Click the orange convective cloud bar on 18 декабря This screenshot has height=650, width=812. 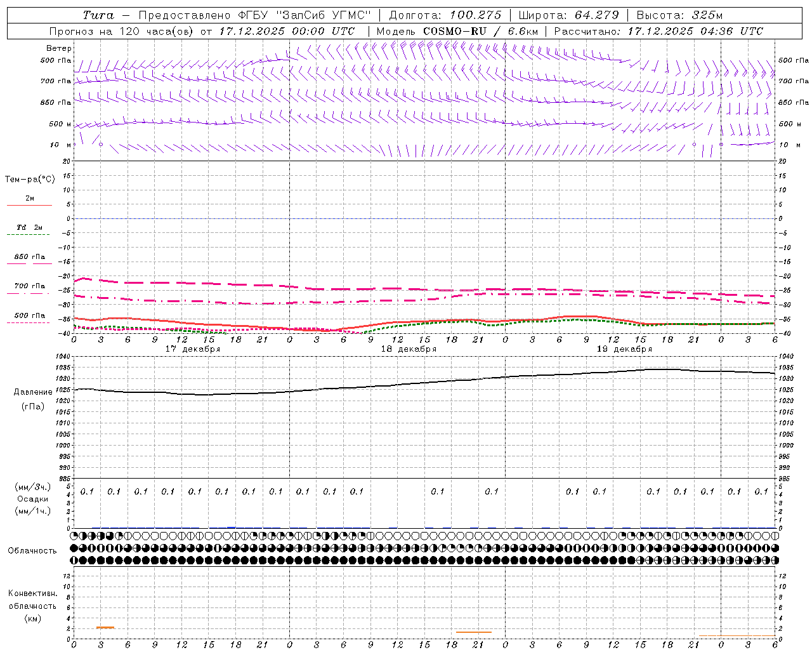coord(474,632)
